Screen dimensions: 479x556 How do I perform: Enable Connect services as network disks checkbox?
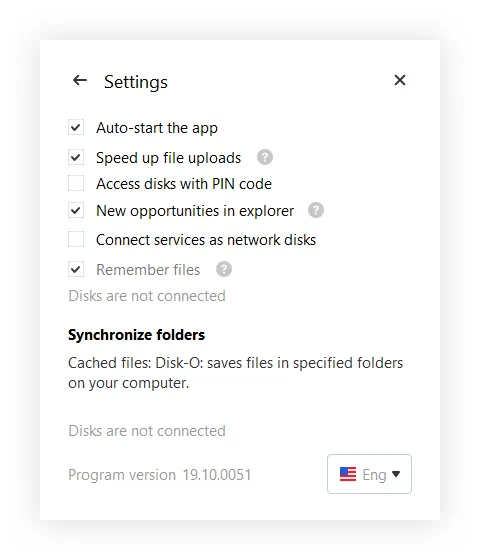coord(76,239)
